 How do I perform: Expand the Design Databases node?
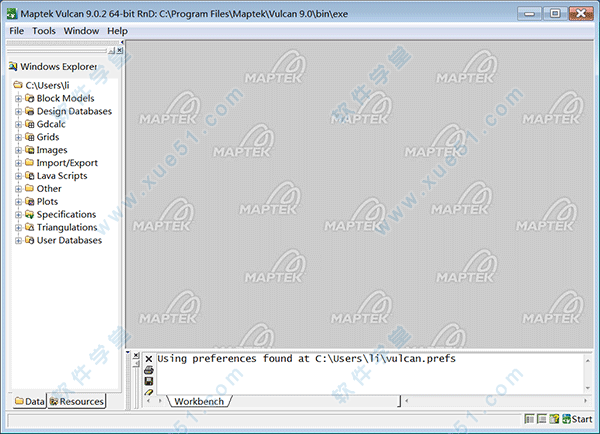18,112
